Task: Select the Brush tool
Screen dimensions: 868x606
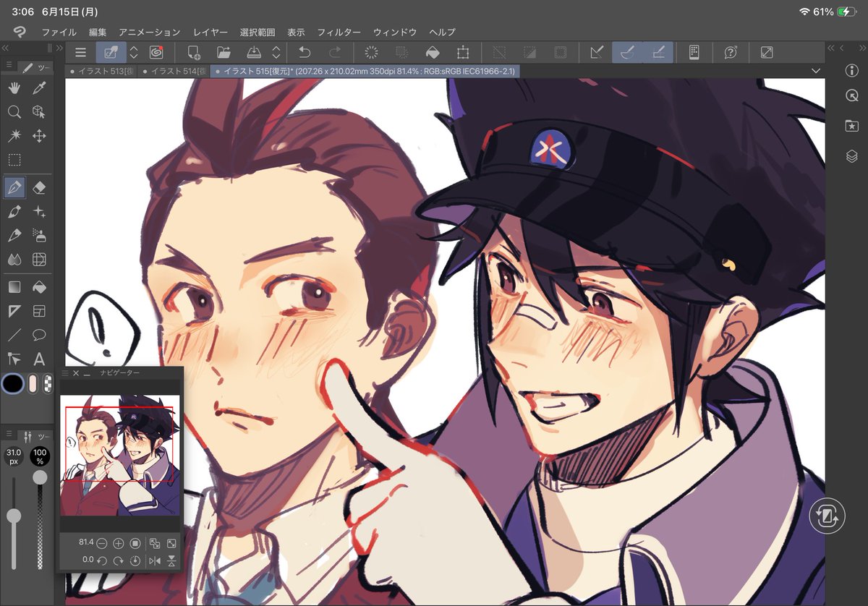Action: [x=14, y=212]
